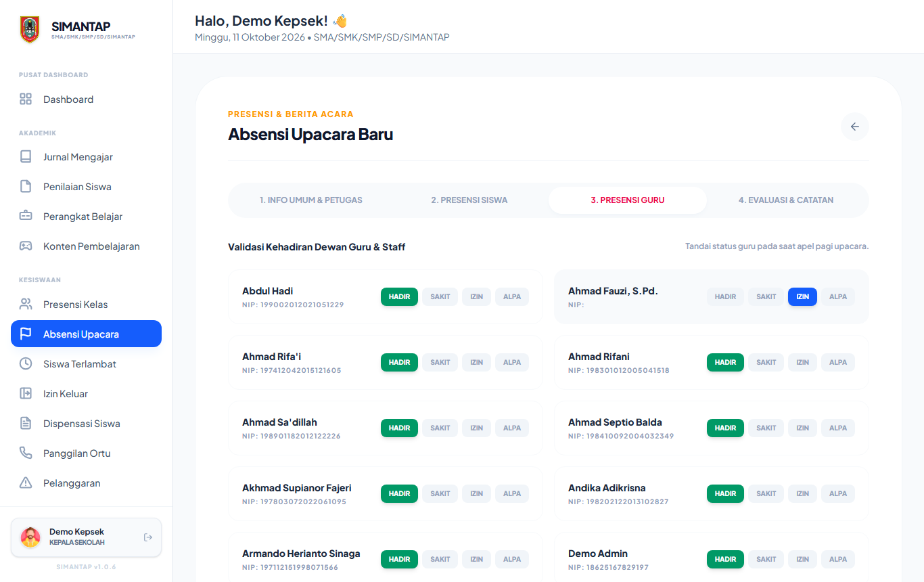
Task: Click the logout icon beside Demo Kepsek
Action: [x=148, y=537]
